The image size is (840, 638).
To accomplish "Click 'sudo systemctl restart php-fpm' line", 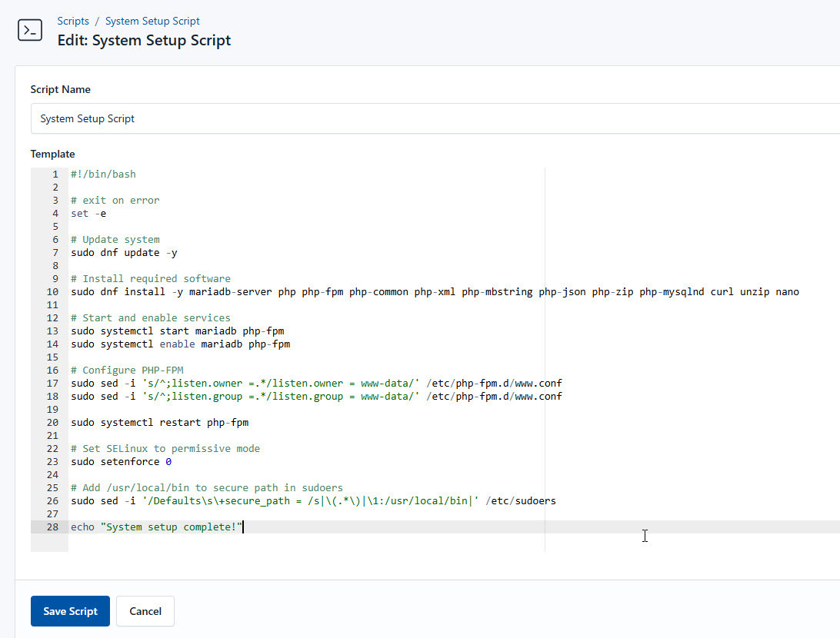I will click(160, 422).
